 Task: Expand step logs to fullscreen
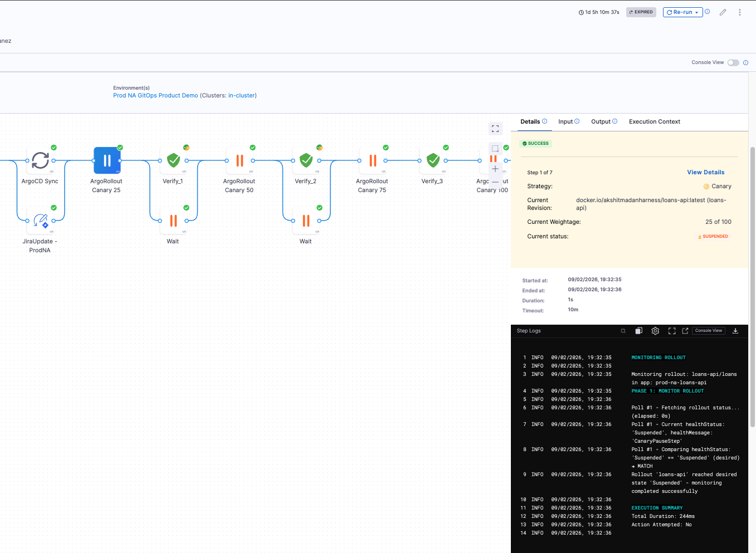pyautogui.click(x=672, y=331)
